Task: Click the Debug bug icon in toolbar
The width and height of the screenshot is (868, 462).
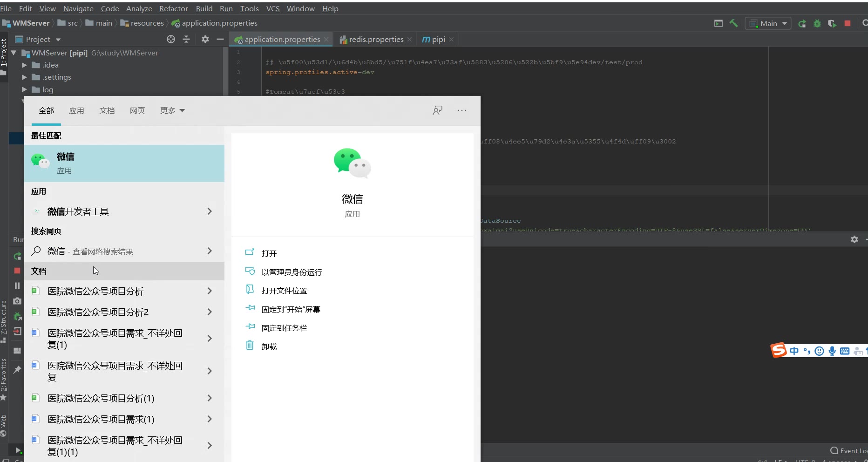Action: (817, 23)
